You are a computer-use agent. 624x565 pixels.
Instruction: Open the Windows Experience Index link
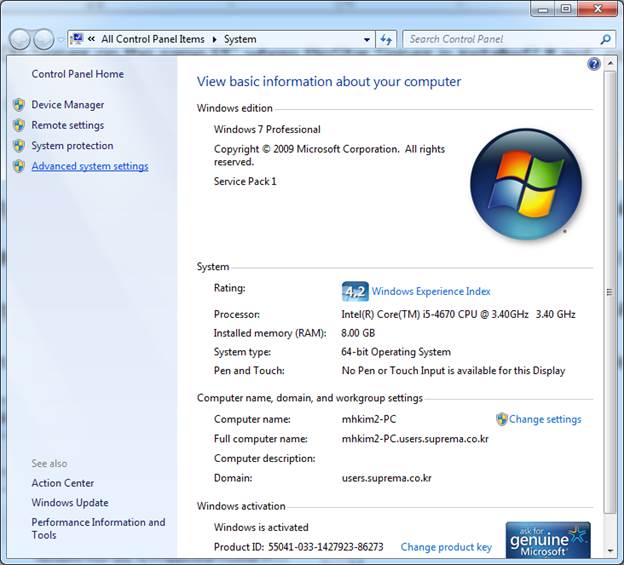coord(431,291)
